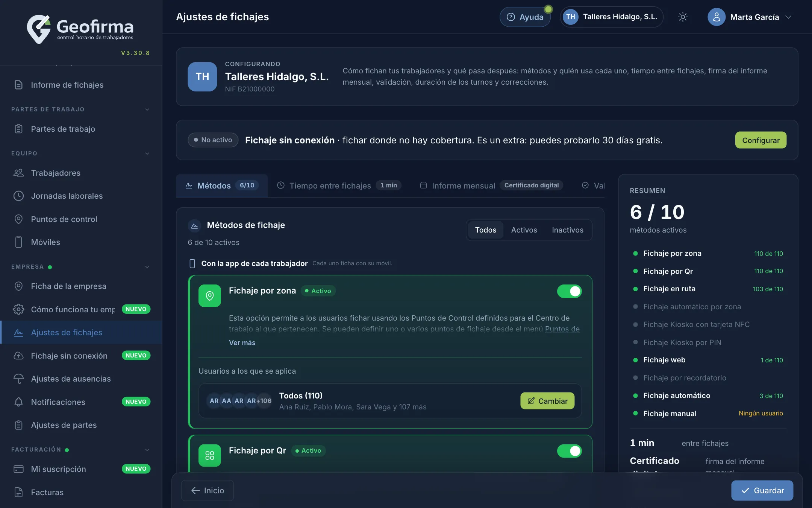This screenshot has height=508, width=812.
Task: Disable the Fichaje por Qr toggle
Action: pyautogui.click(x=570, y=451)
